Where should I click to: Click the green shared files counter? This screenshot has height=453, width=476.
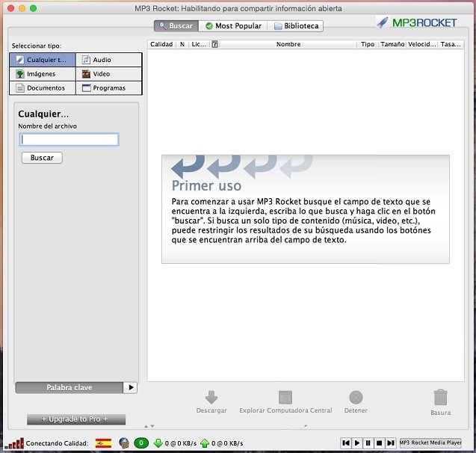click(x=141, y=443)
